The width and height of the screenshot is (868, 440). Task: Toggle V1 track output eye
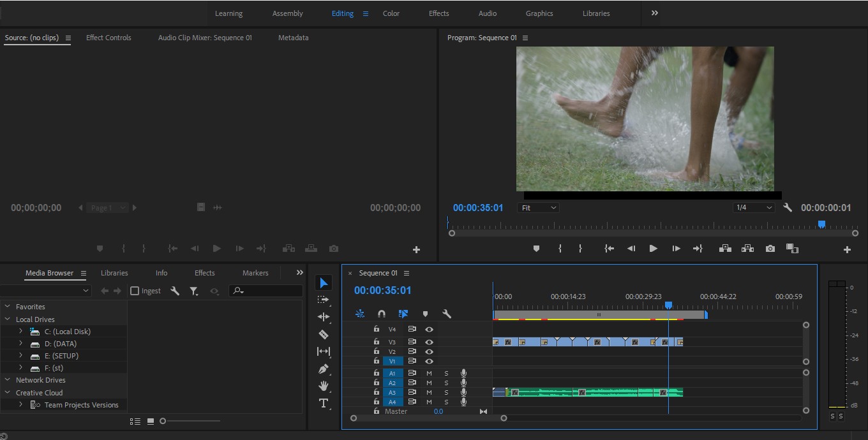[x=429, y=362]
